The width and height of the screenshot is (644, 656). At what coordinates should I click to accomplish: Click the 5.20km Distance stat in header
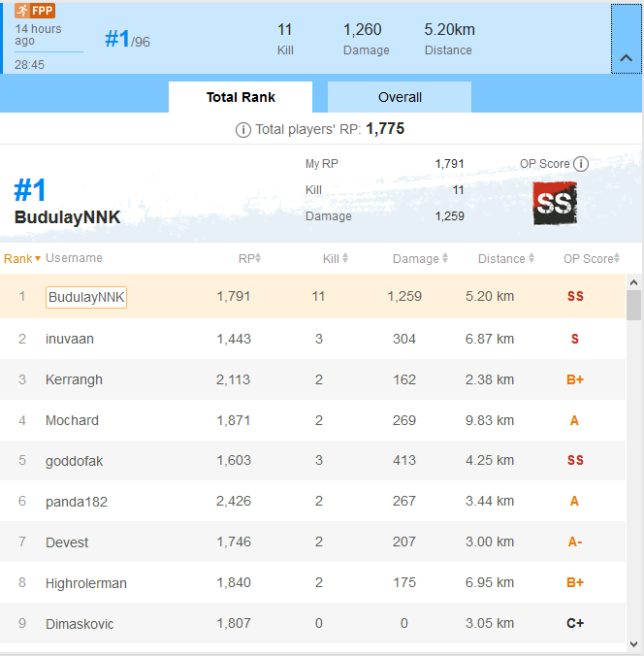[449, 39]
